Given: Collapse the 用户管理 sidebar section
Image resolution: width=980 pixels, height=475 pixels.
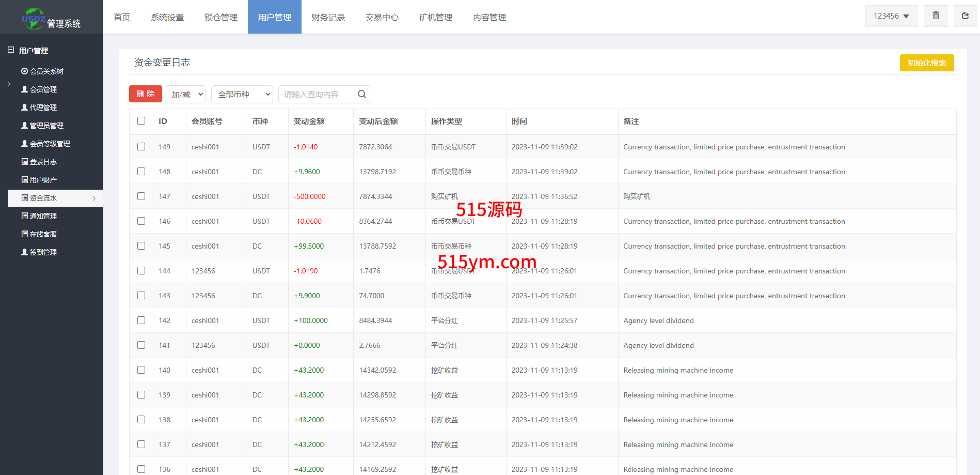Looking at the screenshot, I should [11, 50].
